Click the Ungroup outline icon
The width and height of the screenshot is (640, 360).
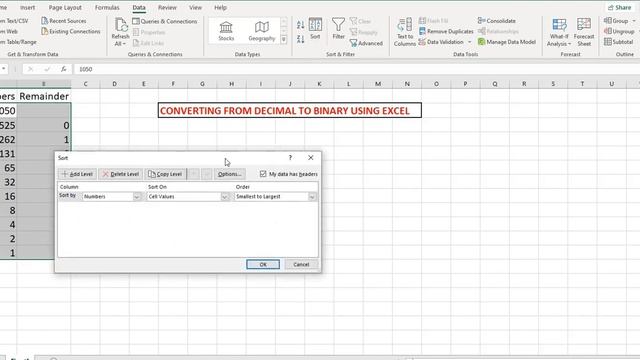click(x=608, y=31)
